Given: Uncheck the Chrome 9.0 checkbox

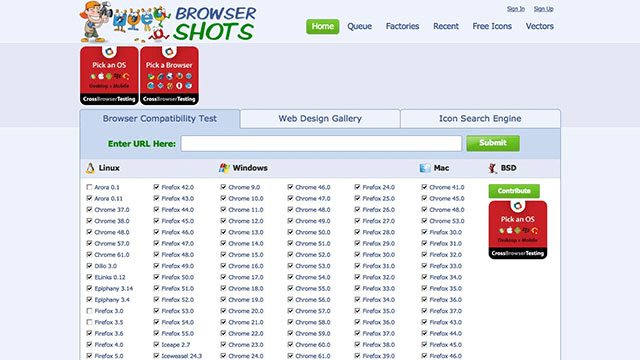Looking at the screenshot, I should click(x=223, y=187).
